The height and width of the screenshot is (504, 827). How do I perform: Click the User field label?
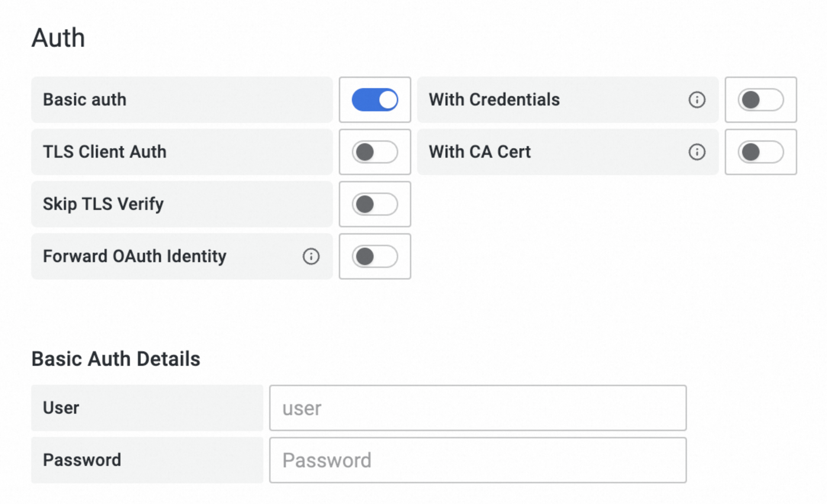(x=61, y=408)
